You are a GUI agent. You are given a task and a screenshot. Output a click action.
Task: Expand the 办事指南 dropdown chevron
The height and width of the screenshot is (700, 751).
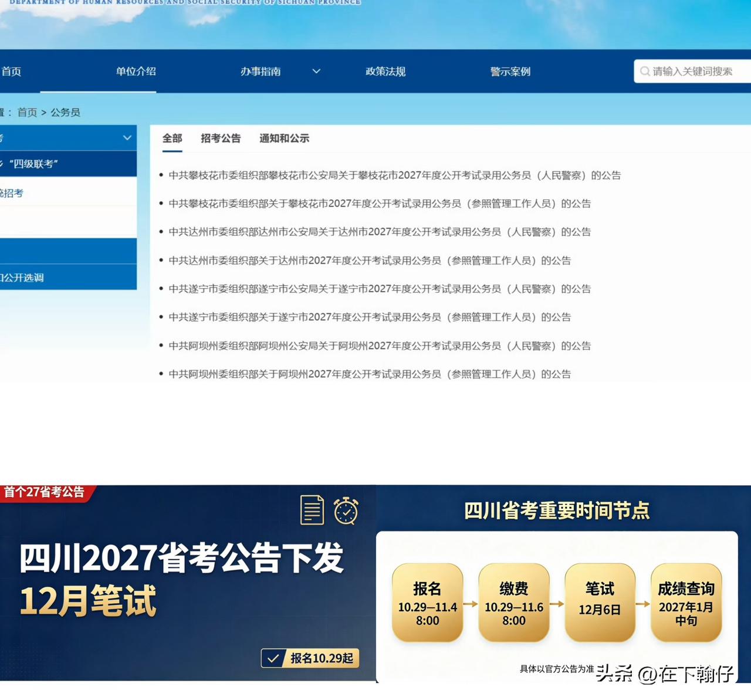pyautogui.click(x=316, y=72)
